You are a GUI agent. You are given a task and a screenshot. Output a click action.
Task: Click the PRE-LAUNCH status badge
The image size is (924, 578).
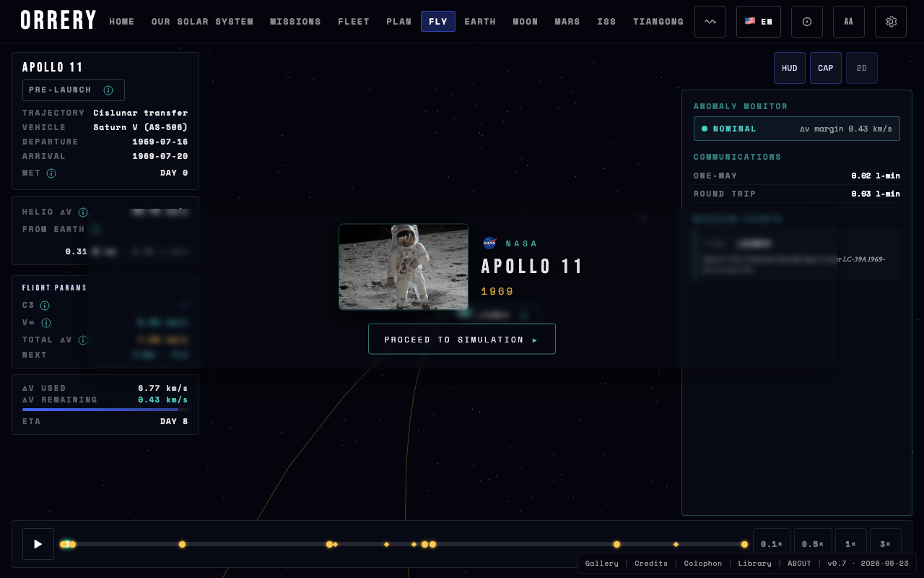(74, 90)
